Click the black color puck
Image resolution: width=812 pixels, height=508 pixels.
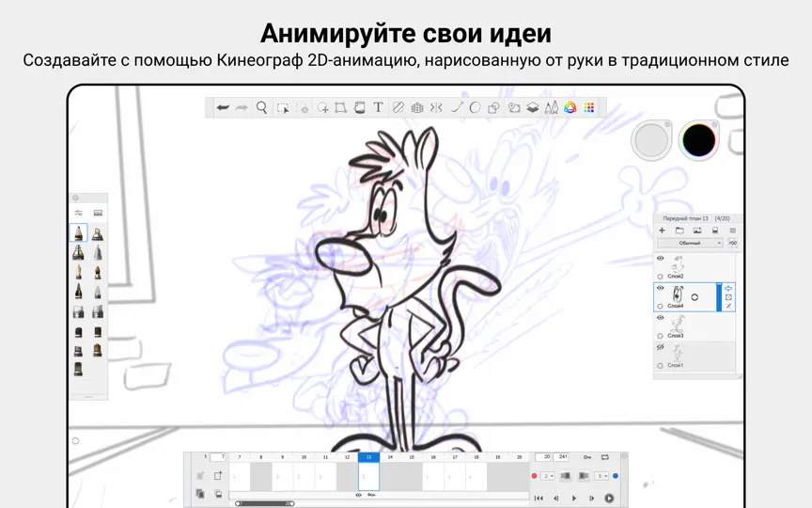pyautogui.click(x=699, y=140)
